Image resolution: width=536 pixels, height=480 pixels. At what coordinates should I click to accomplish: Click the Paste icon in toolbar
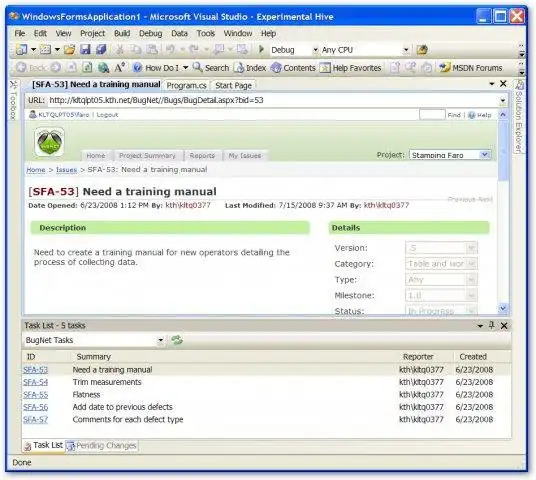pyautogui.click(x=152, y=50)
